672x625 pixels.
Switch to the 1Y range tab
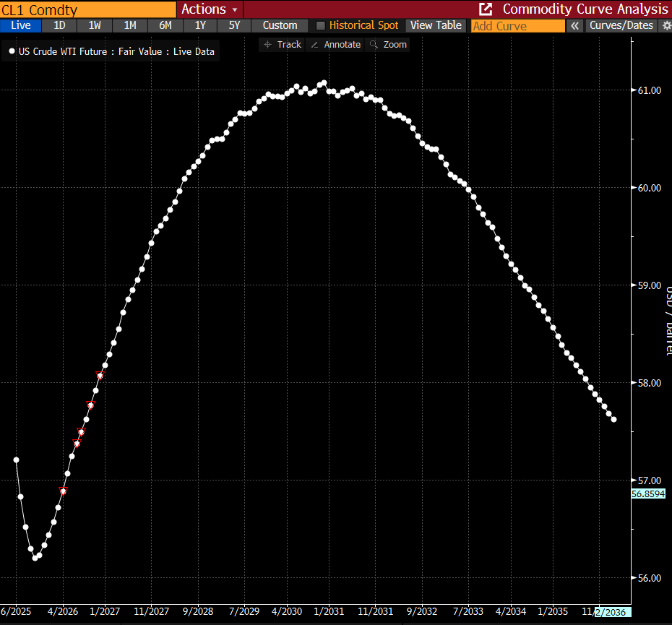pos(200,25)
